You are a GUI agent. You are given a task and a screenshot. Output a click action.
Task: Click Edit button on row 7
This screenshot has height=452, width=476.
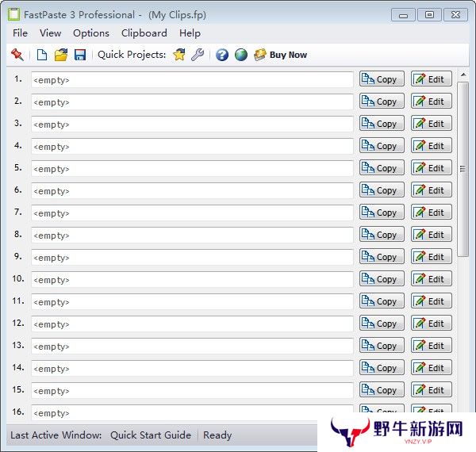click(432, 212)
